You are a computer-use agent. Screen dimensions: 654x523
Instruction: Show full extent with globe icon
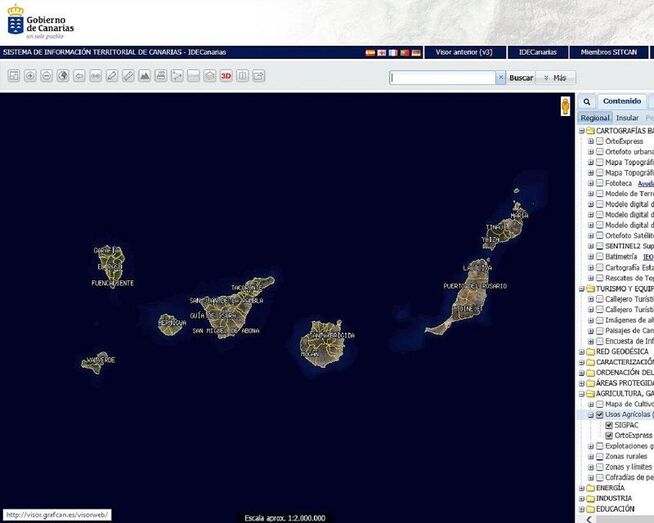click(62, 76)
